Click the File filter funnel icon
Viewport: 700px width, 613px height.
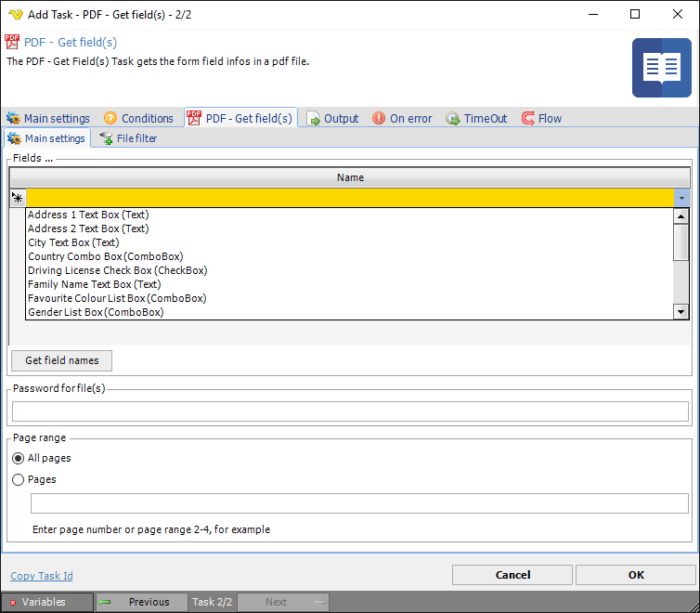point(106,138)
